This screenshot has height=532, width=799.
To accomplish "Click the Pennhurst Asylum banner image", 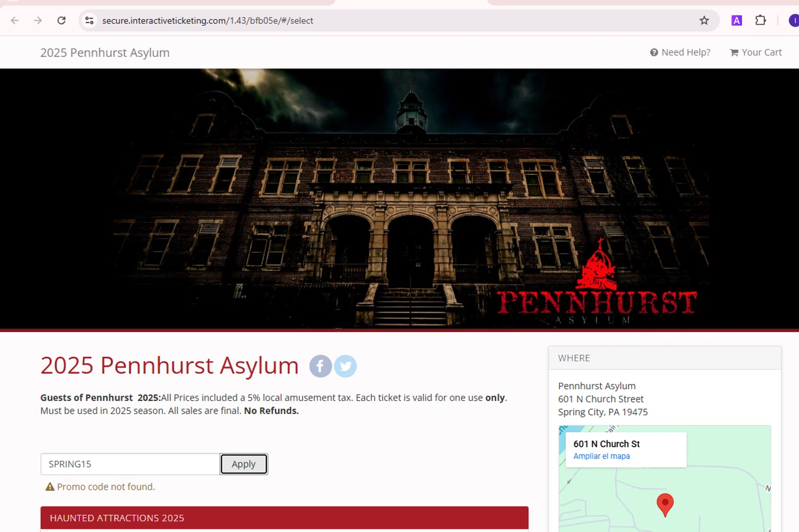I will click(399, 199).
